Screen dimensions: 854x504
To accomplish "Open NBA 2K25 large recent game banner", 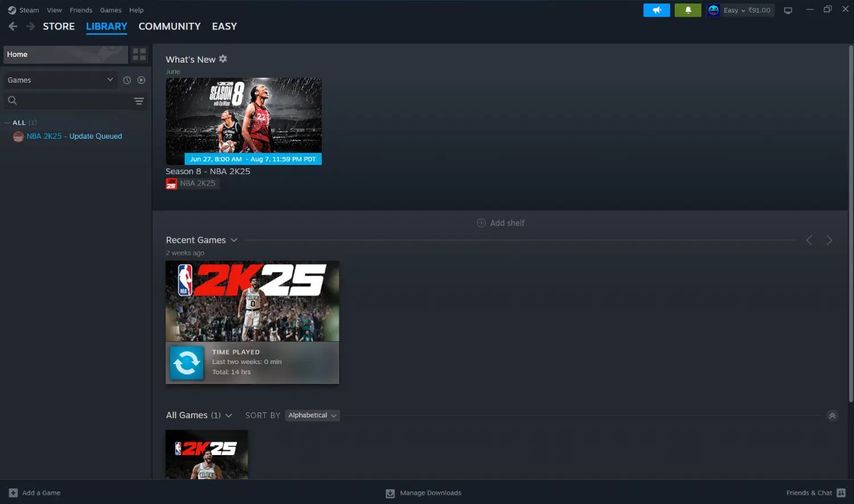I will pos(252,301).
